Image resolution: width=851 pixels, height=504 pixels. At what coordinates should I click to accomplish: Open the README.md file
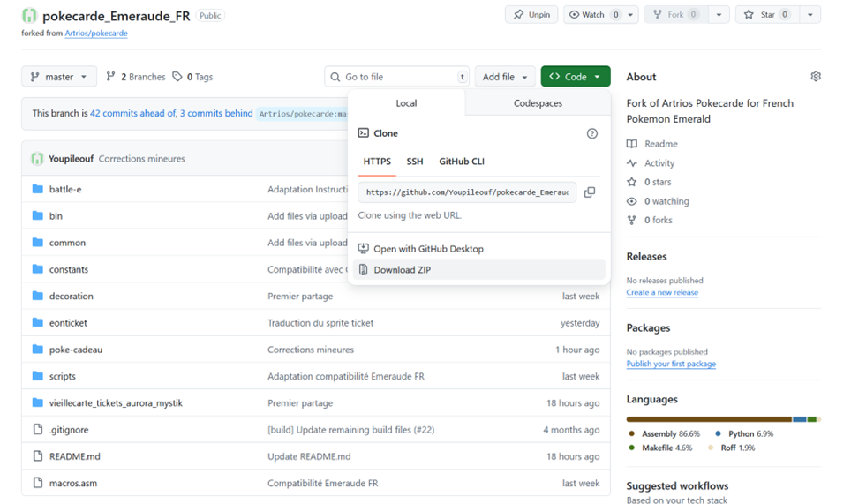tap(74, 456)
